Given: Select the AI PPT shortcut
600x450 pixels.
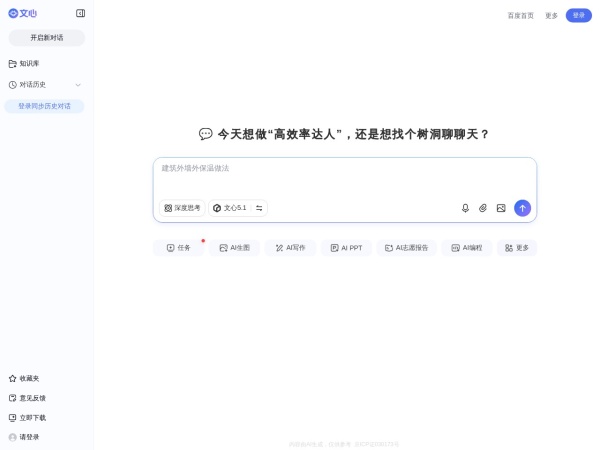Looking at the screenshot, I should click(x=346, y=248).
